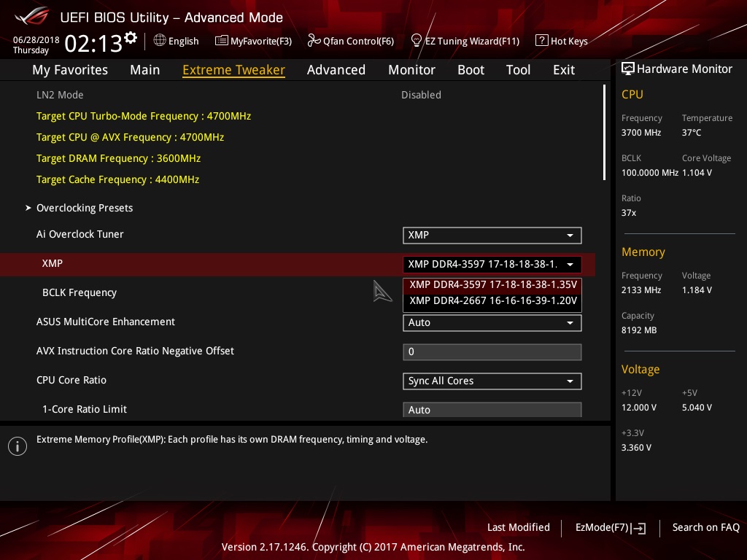
Task: Click Target Cache Frequency : 4400MHz text
Action: tap(117, 179)
